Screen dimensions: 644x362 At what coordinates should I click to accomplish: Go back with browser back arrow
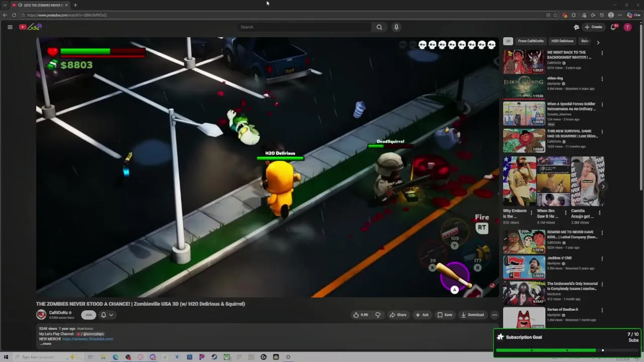click(x=5, y=15)
